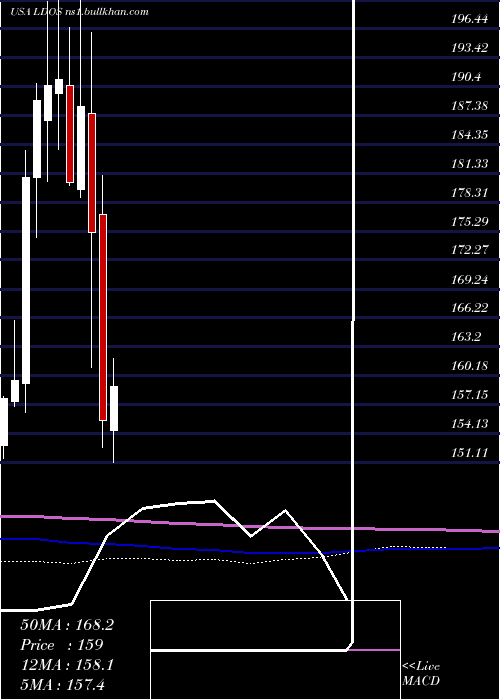Screen dimensions: 500x700
Task: Click the 181.33 price axis label
Action: 469,164
